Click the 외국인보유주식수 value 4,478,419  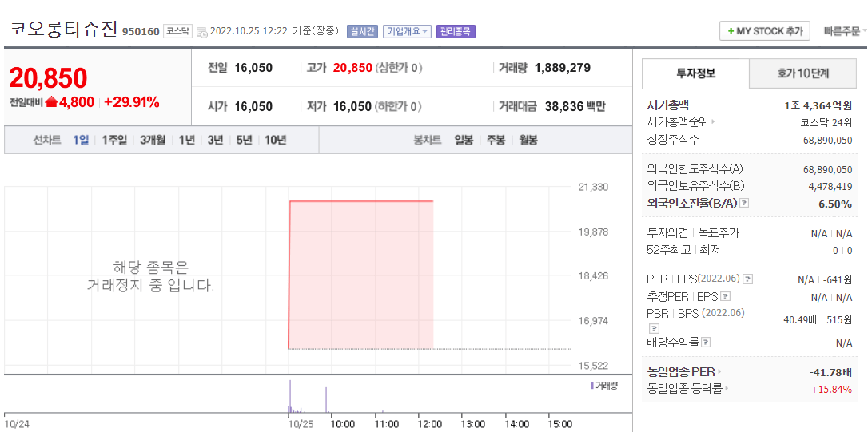(830, 186)
